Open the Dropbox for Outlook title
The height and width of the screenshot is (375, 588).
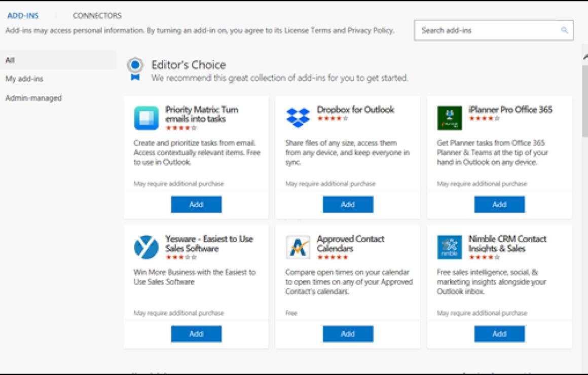coord(355,109)
